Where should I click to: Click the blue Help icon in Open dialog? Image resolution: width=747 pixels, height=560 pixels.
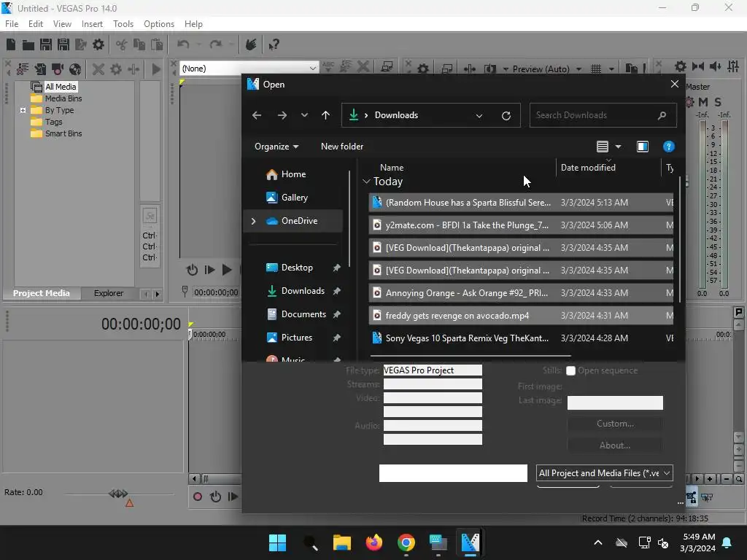[x=668, y=147]
